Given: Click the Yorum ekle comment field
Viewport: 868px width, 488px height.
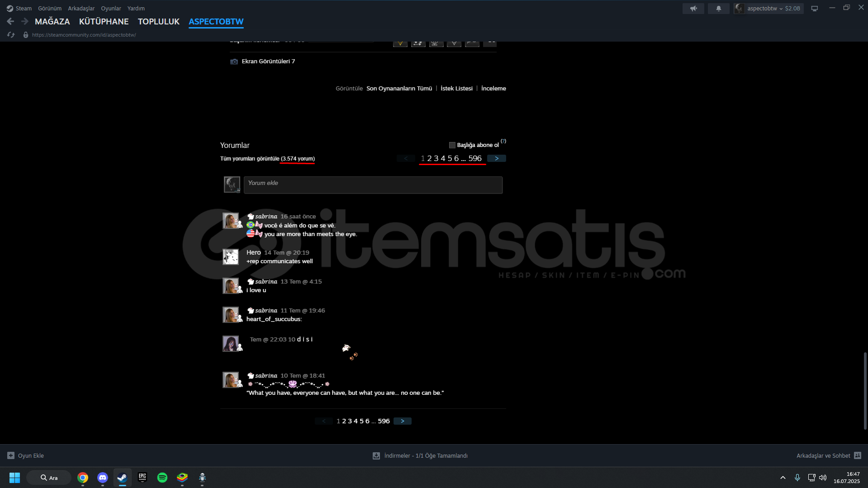Looking at the screenshot, I should pyautogui.click(x=373, y=185).
